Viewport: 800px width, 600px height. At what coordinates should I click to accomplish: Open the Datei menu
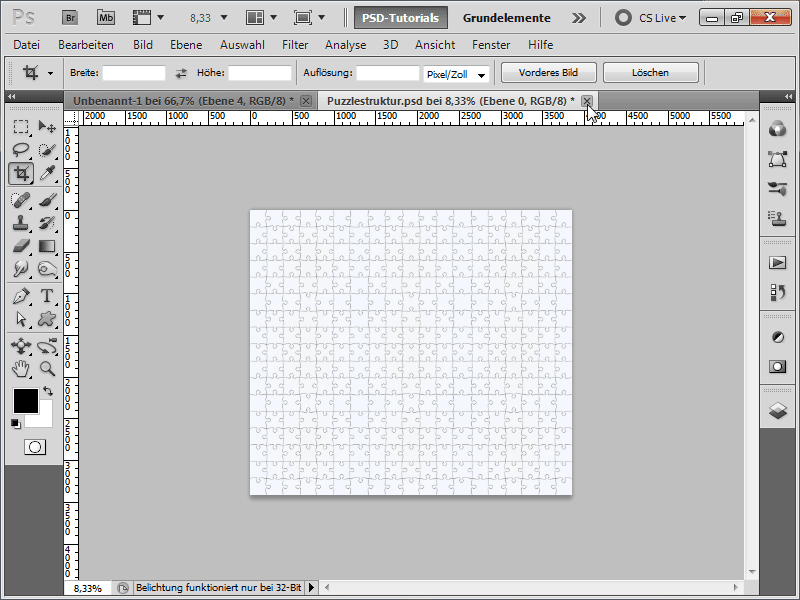coord(27,45)
